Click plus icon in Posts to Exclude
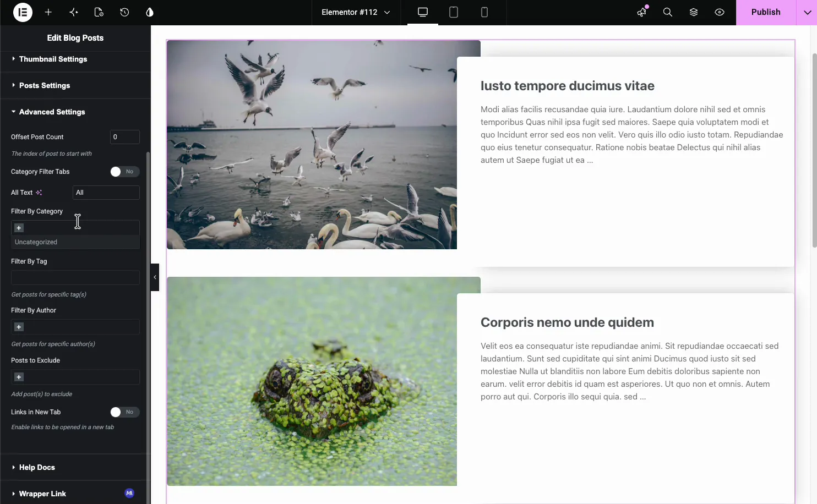Image resolution: width=817 pixels, height=504 pixels. coord(19,377)
